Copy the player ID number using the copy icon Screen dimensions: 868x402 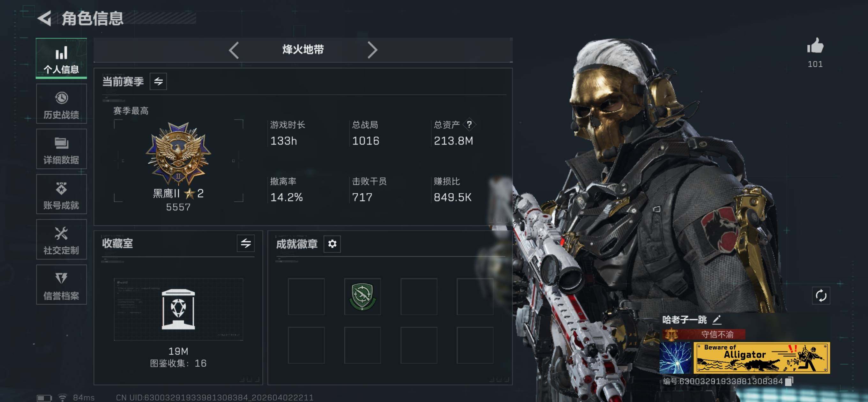tap(789, 381)
